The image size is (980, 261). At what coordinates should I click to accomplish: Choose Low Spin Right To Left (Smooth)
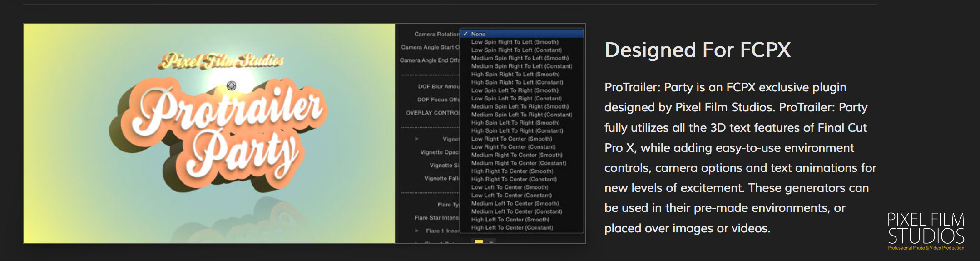coord(515,42)
